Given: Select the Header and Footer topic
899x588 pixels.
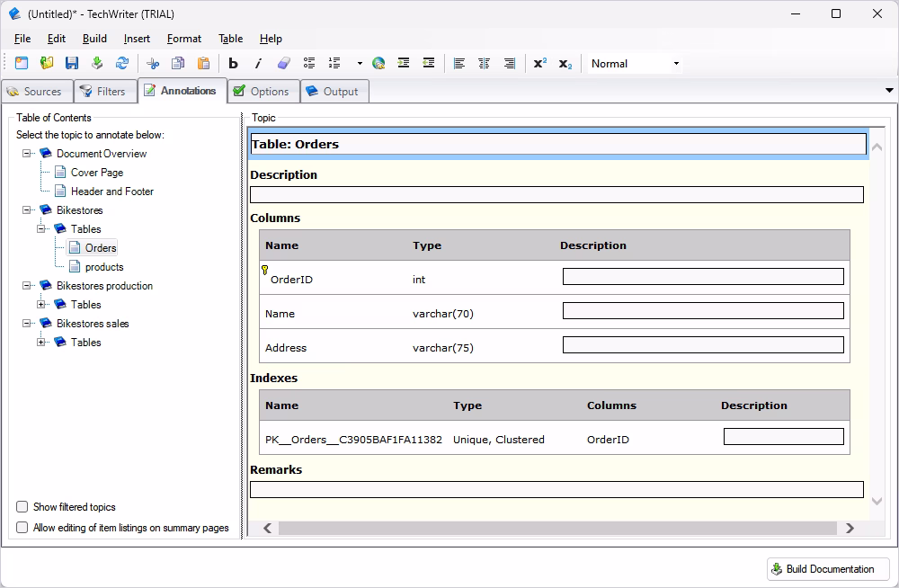Looking at the screenshot, I should [112, 191].
